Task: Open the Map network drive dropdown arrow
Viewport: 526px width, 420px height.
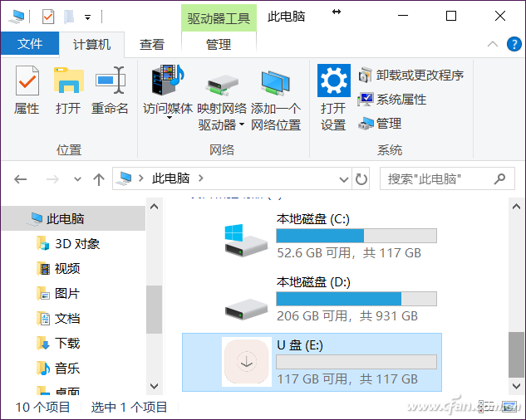Action: click(242, 125)
